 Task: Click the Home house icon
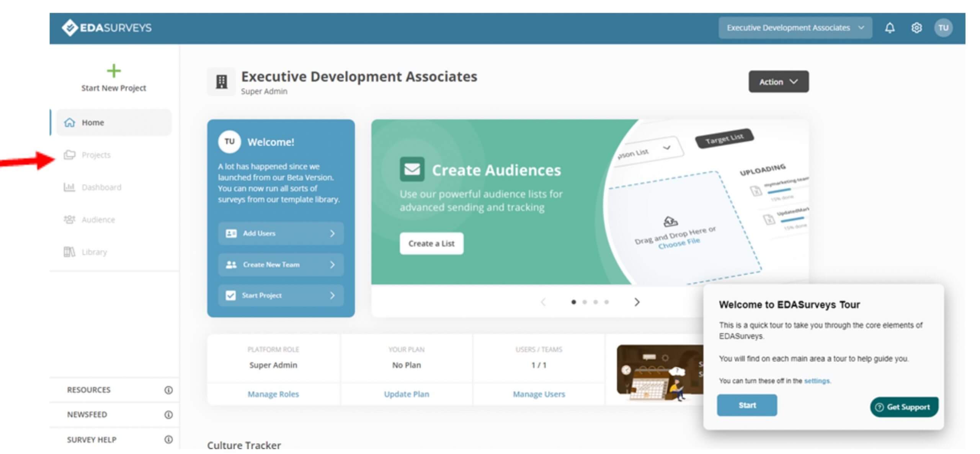tap(69, 122)
